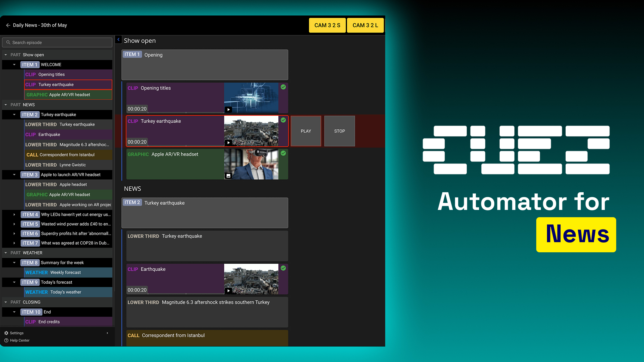
Task: Select WEATHER Today's weather
Action: [x=68, y=292]
